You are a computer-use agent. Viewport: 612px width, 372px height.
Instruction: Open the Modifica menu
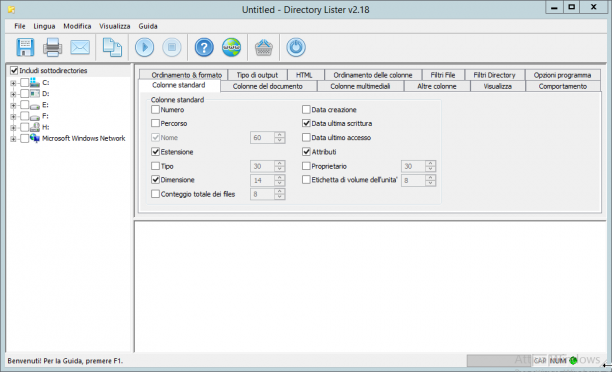77,26
